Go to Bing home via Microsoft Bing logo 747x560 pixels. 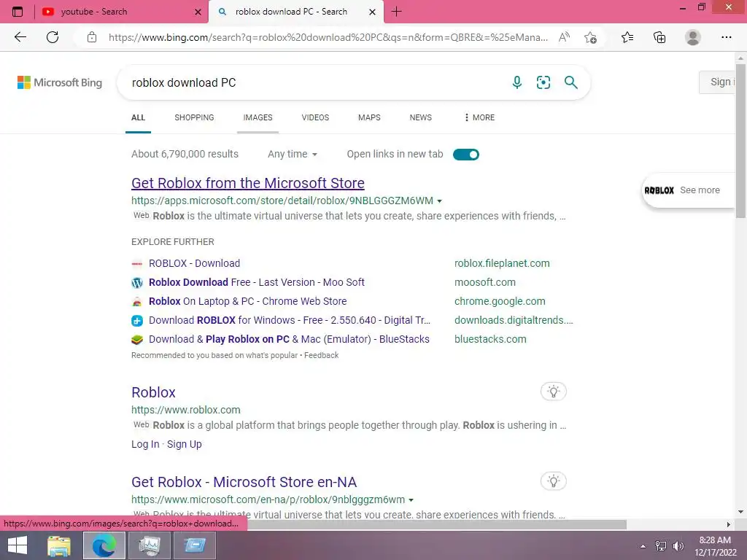pos(60,82)
